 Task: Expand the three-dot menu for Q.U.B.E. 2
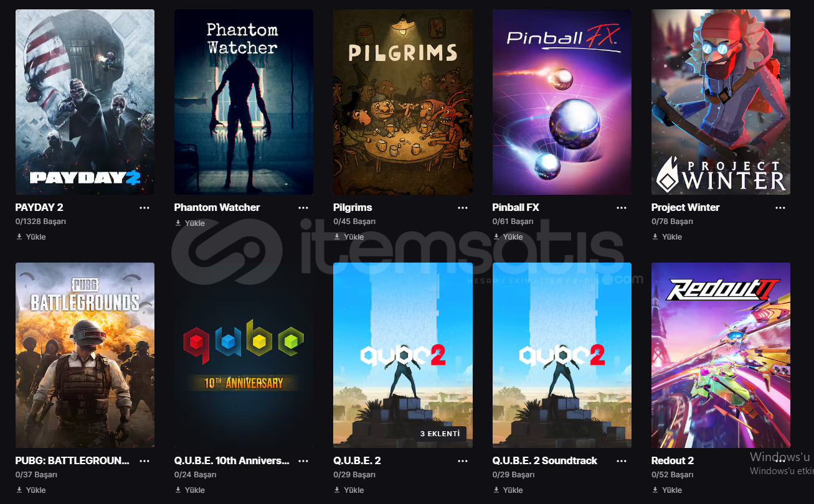[x=463, y=461]
